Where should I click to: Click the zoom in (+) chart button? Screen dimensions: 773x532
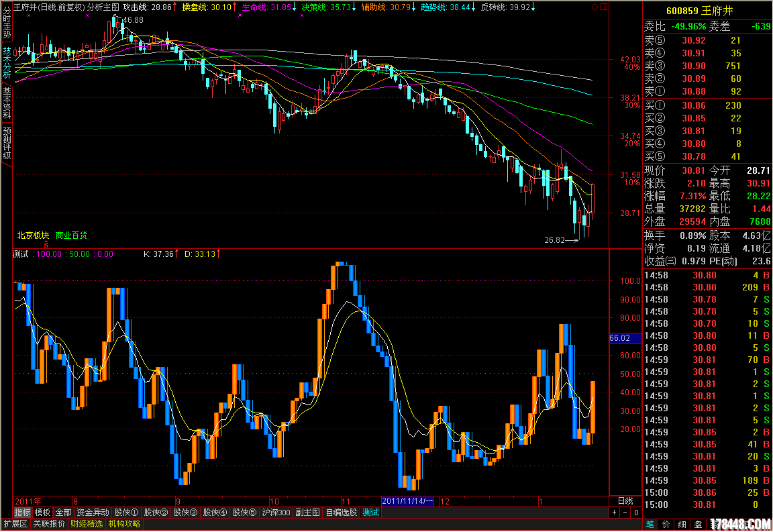(614, 513)
